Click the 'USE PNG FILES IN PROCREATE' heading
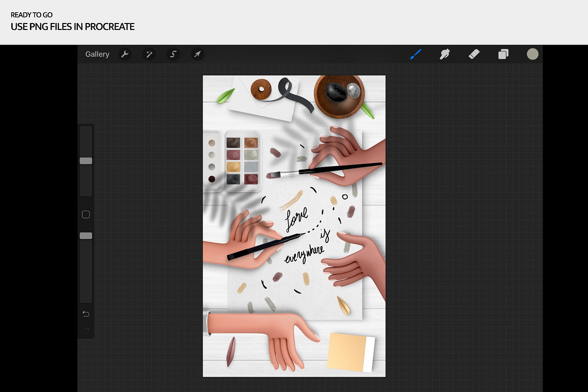The image size is (588, 392). point(73,26)
